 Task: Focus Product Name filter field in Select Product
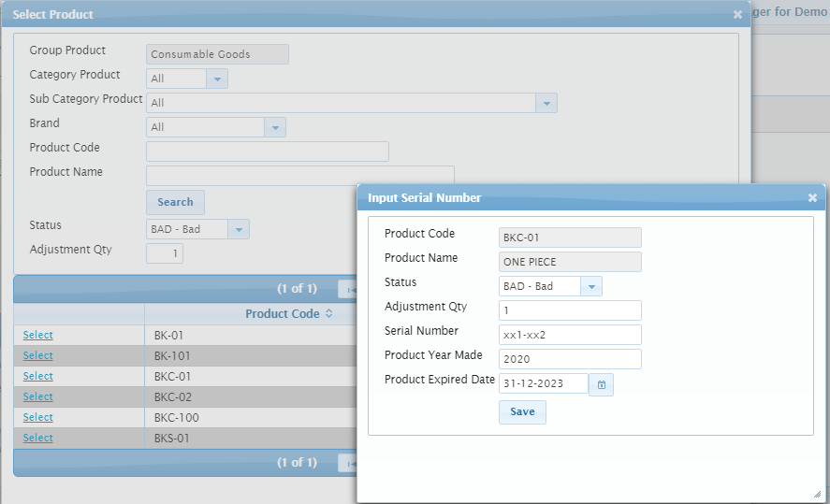pyautogui.click(x=300, y=176)
